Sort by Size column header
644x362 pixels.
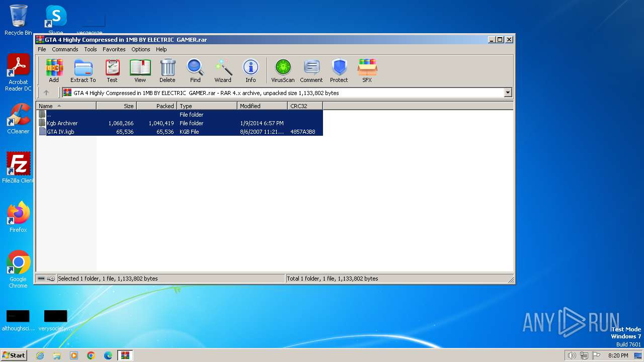[x=116, y=106]
